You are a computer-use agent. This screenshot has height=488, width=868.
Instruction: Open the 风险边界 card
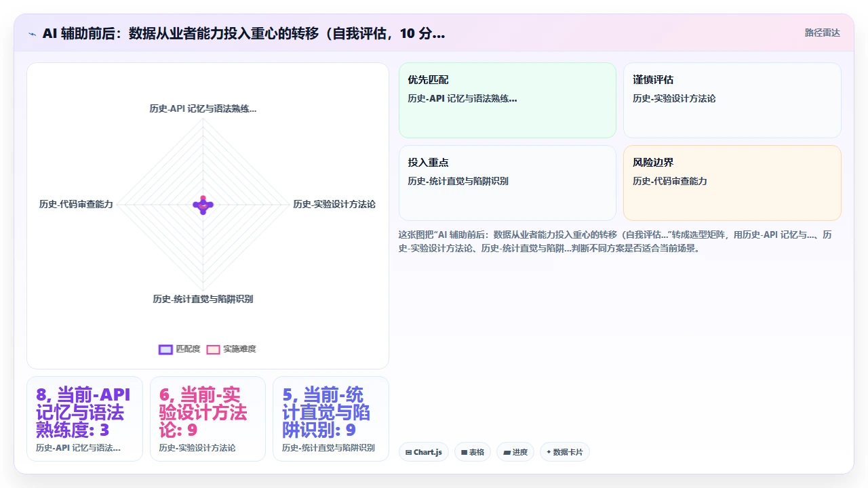click(x=732, y=183)
